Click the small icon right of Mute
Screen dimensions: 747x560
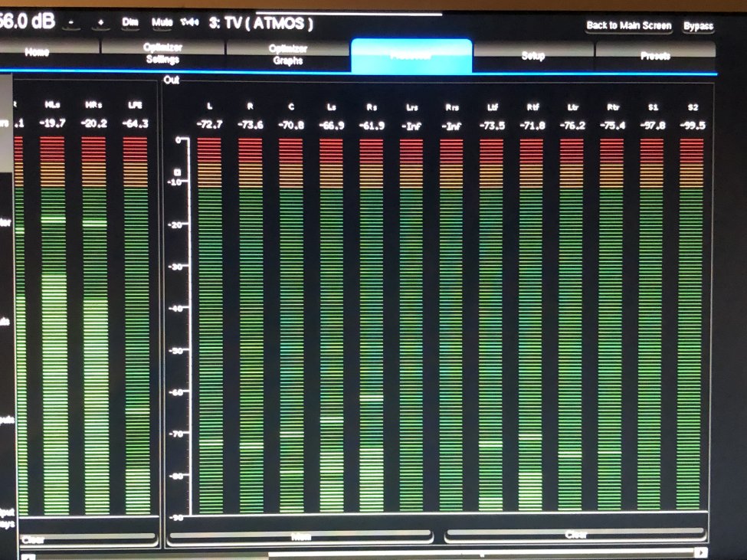189,22
